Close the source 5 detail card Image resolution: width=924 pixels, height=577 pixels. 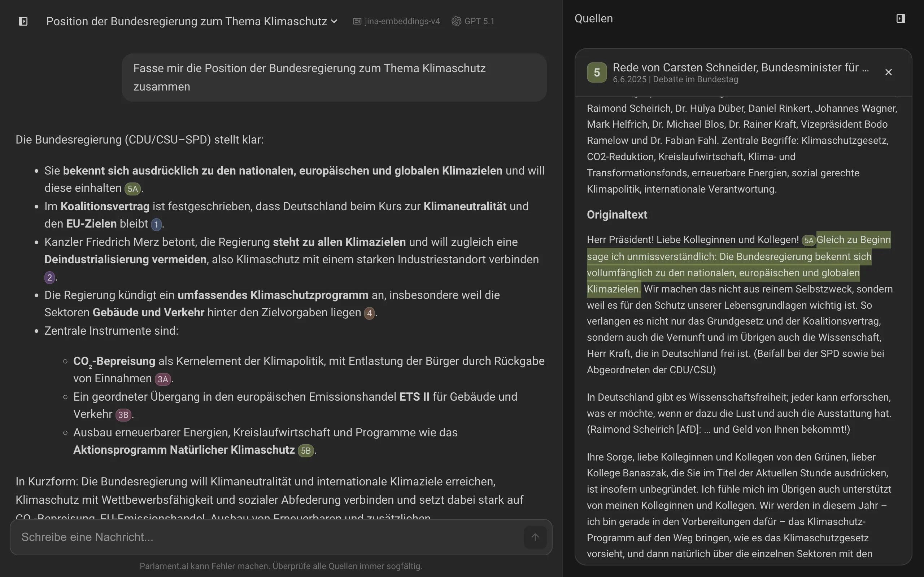pos(889,72)
